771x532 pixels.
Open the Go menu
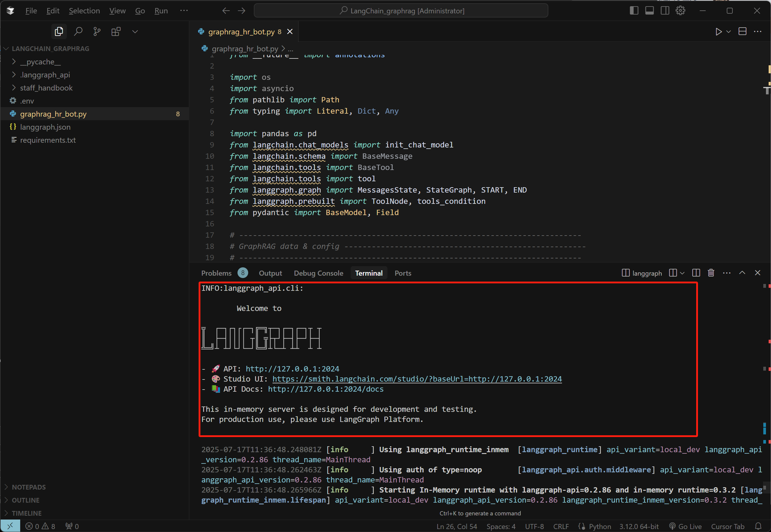(x=140, y=11)
